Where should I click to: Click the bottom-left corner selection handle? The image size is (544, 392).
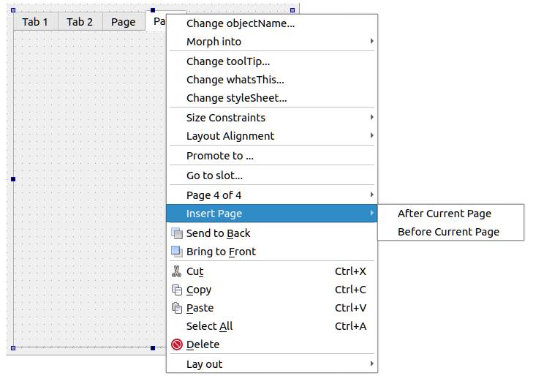click(x=13, y=348)
